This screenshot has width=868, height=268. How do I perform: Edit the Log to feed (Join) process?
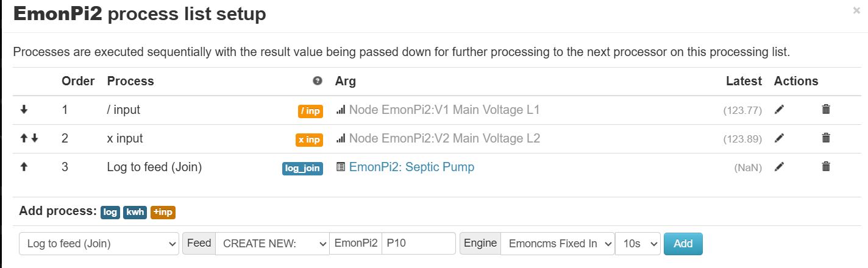779,166
